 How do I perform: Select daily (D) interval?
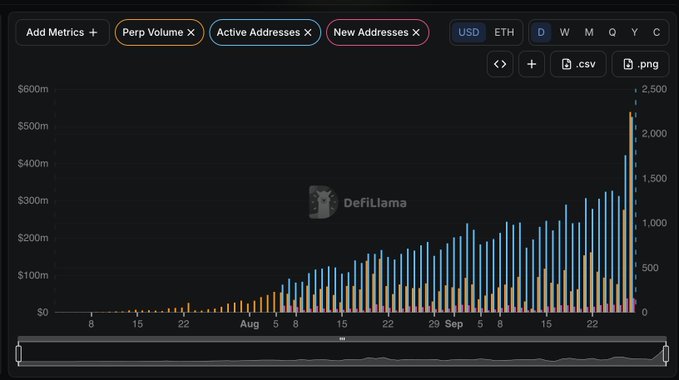[x=541, y=32]
